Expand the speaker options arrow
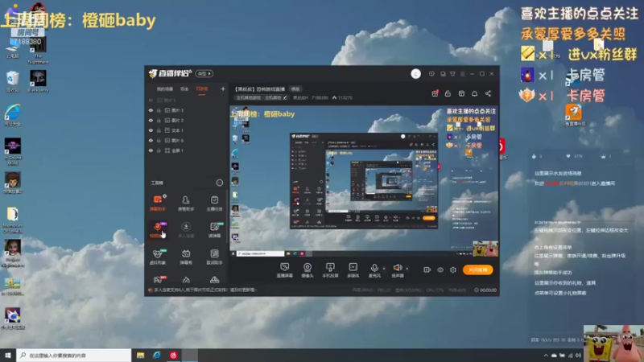Viewport: 644px width, 362px height. click(x=407, y=269)
